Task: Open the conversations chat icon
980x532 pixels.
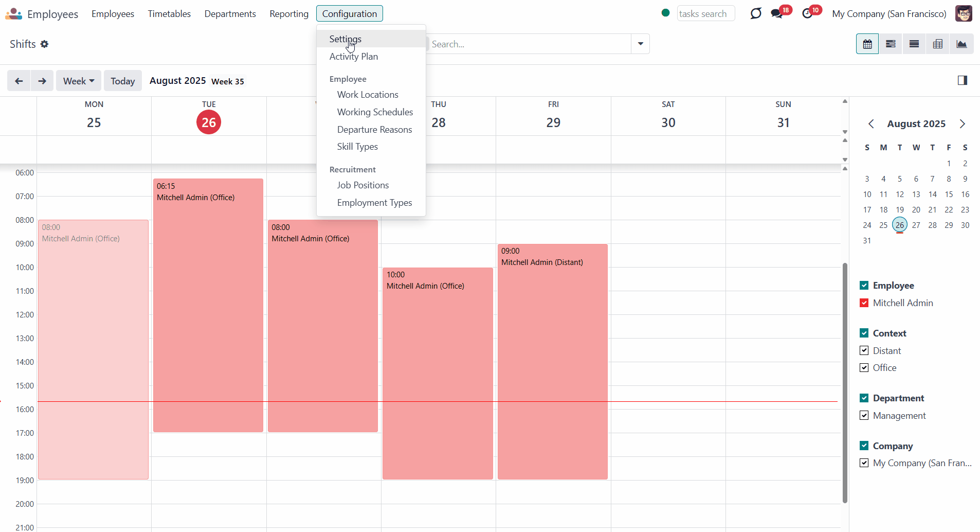Action: (x=777, y=13)
